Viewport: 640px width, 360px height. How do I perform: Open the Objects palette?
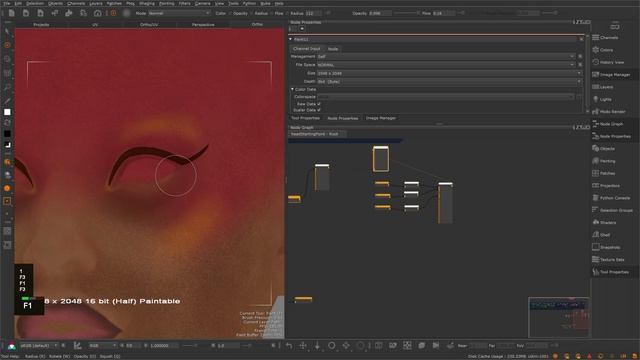click(x=604, y=149)
